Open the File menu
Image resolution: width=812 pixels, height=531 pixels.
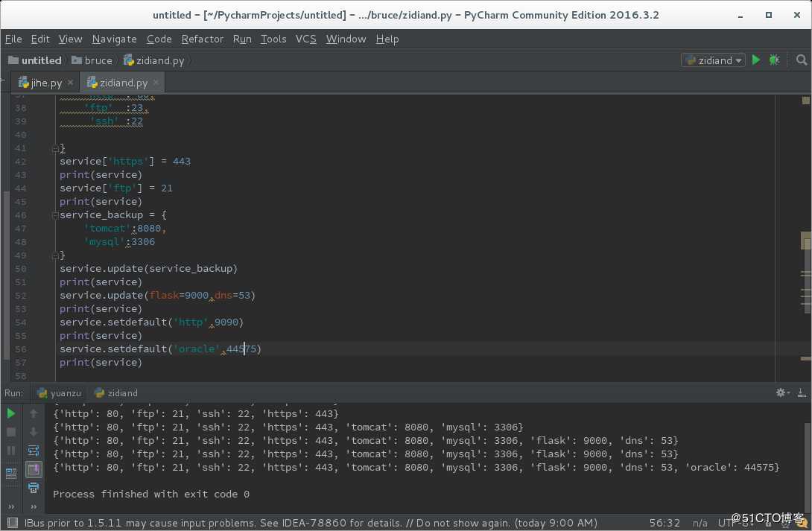[x=13, y=39]
